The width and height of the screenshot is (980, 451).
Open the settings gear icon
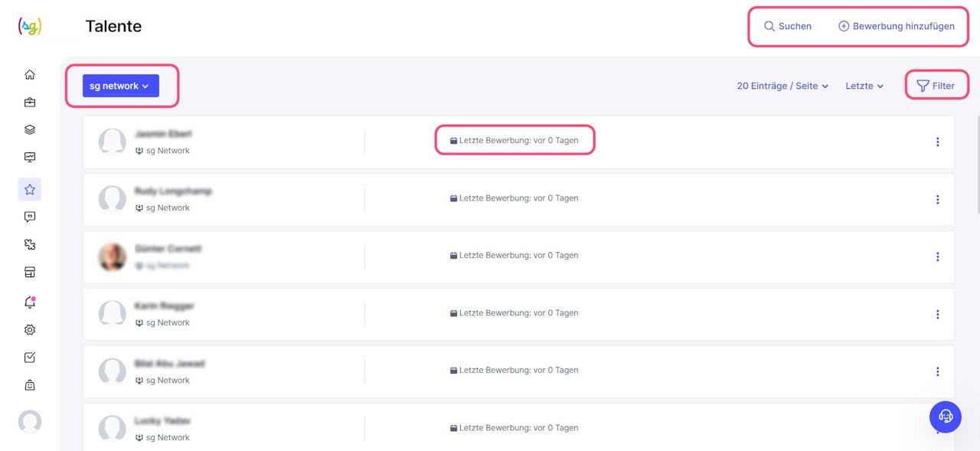coord(30,330)
